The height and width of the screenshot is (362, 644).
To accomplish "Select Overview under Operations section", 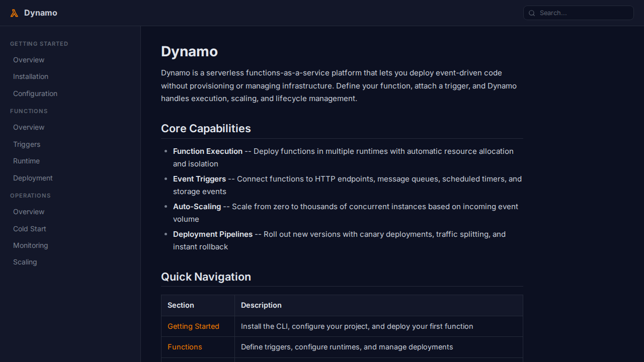I will click(29, 212).
